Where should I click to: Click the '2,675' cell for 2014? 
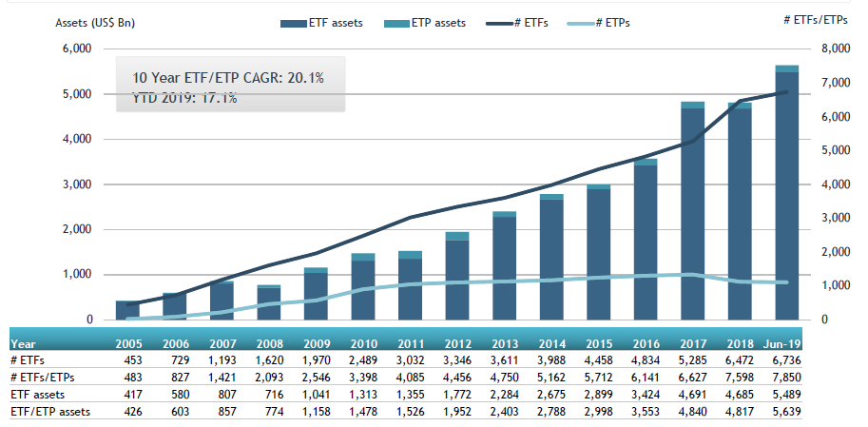[x=552, y=395]
